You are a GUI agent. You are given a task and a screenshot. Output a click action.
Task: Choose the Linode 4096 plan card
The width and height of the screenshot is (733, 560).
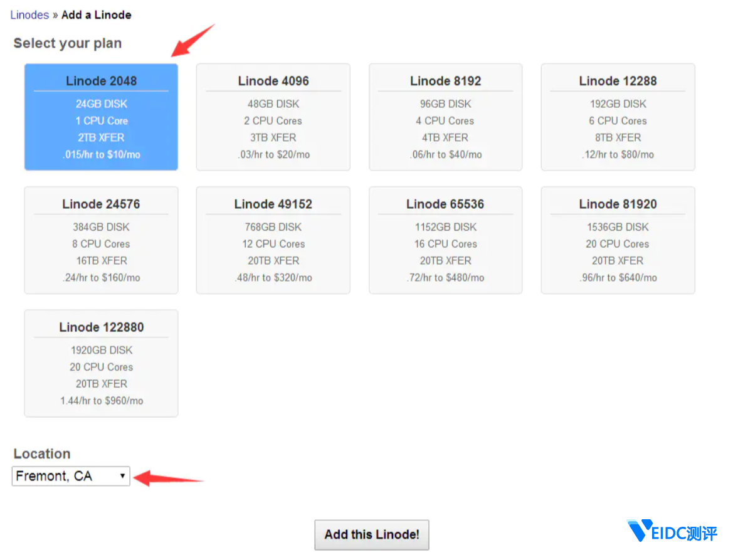[x=273, y=117]
